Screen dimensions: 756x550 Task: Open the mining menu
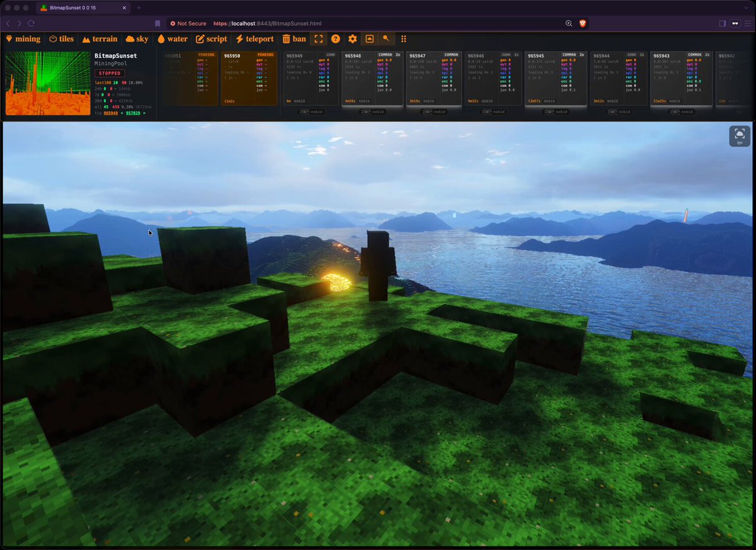click(23, 39)
